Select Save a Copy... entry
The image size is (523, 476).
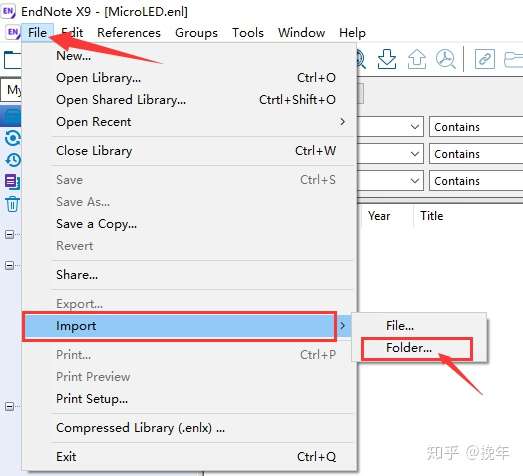coord(188,224)
